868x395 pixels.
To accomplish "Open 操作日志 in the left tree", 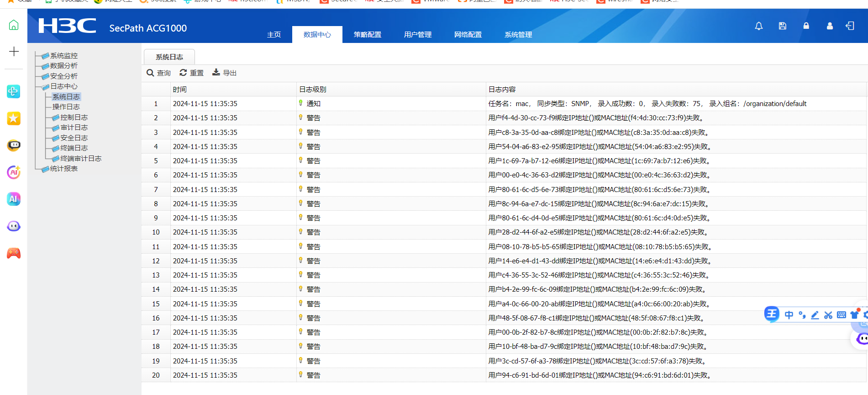I will pyautogui.click(x=66, y=107).
